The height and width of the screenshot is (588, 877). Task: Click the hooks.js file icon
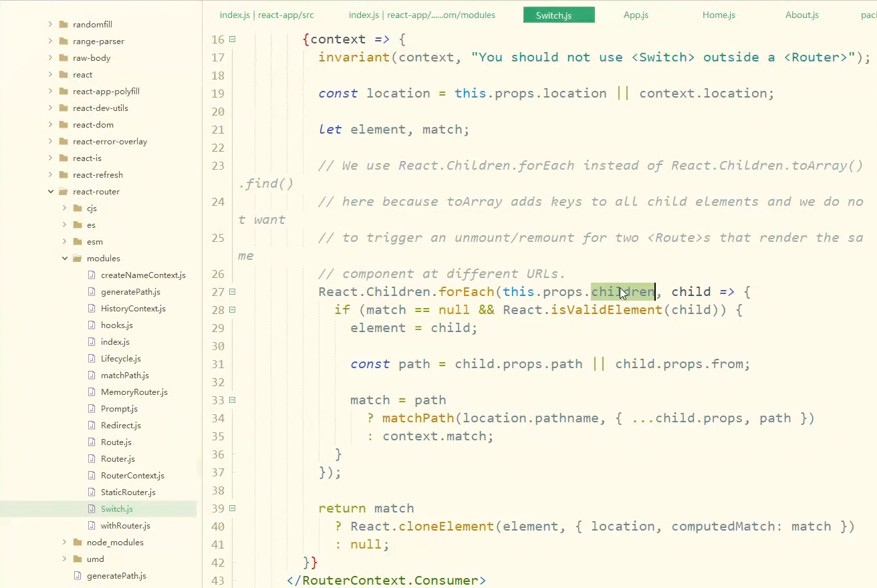point(92,325)
